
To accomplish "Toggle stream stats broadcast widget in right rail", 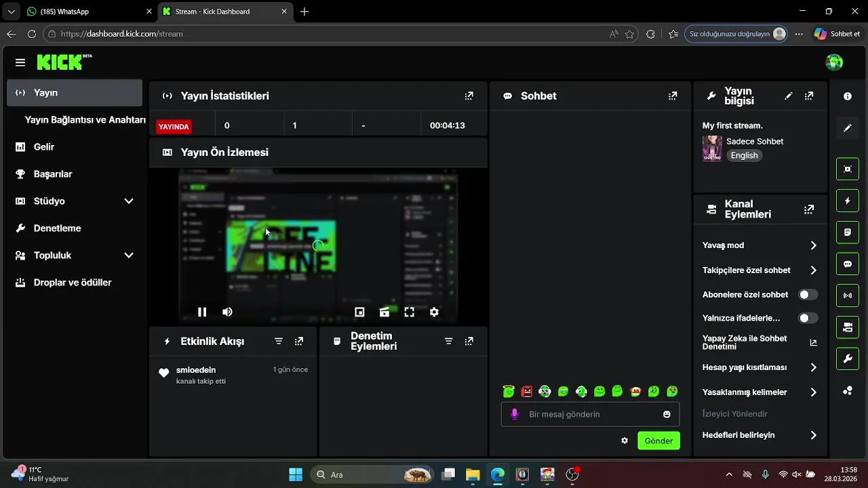I will pos(848,296).
